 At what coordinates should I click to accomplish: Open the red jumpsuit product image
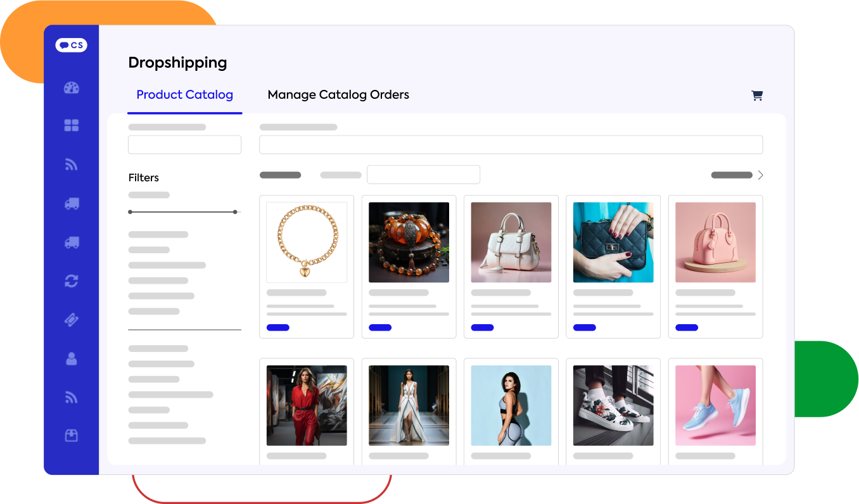pyautogui.click(x=307, y=405)
